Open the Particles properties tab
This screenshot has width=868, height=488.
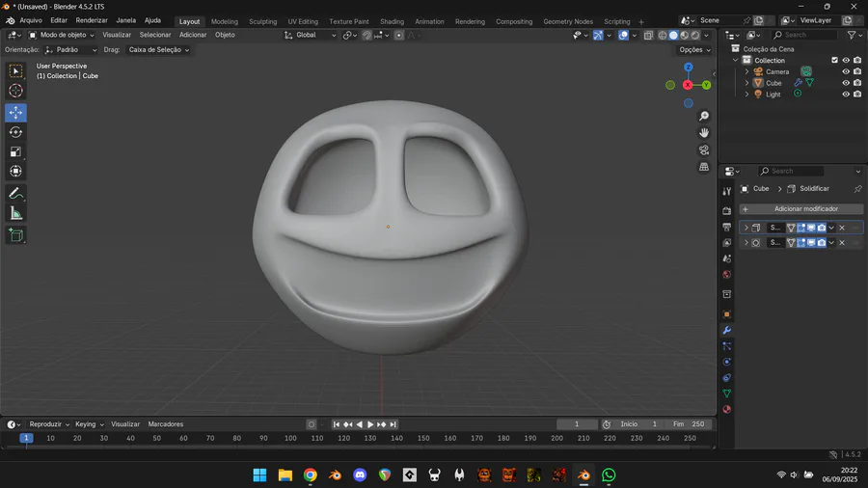(x=727, y=346)
